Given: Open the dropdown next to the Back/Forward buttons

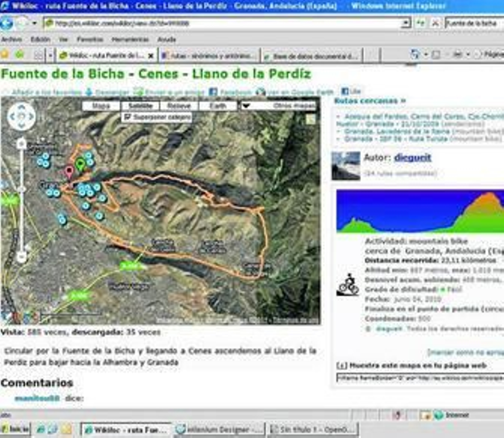Looking at the screenshot, I should tap(34, 23).
